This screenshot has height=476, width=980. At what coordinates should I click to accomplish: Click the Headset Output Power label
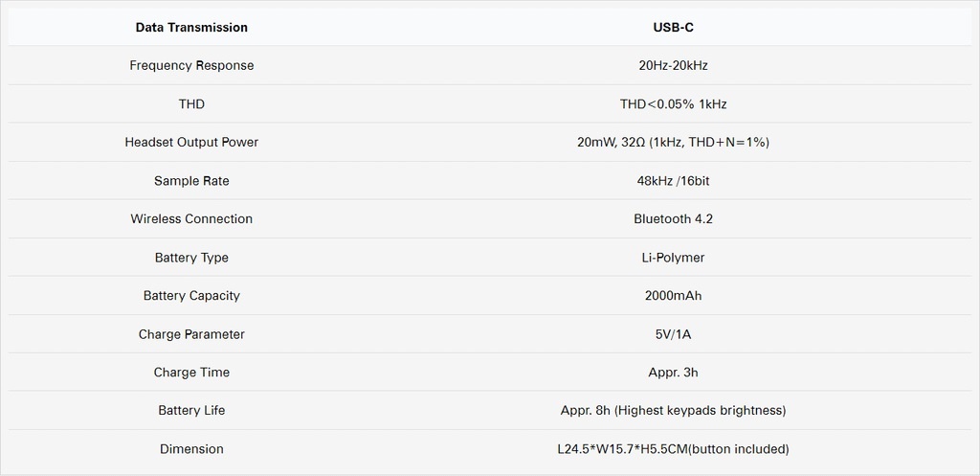pyautogui.click(x=191, y=142)
